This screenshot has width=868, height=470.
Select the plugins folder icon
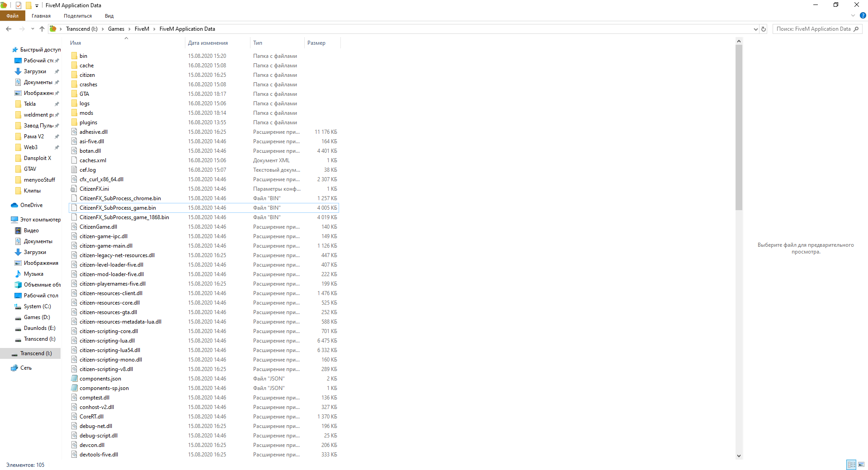[74, 122]
